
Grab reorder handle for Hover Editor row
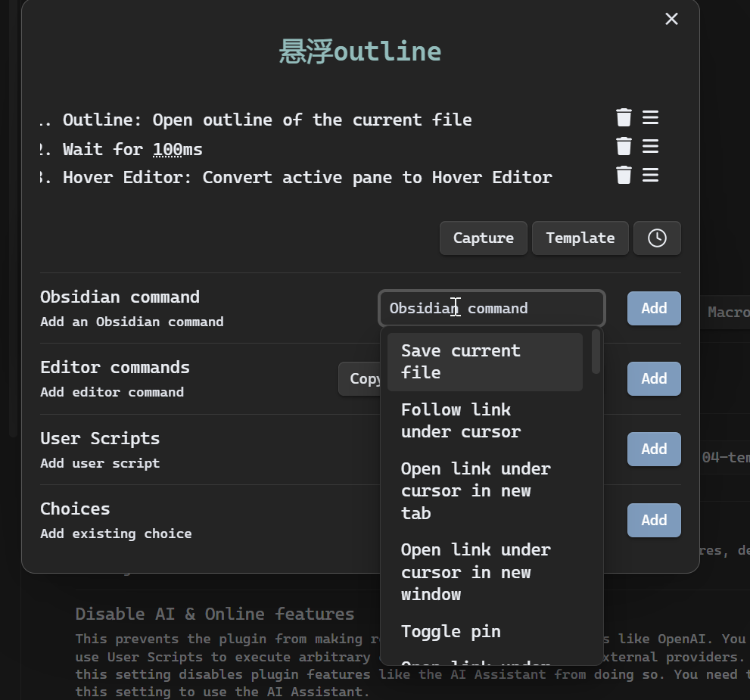(651, 175)
